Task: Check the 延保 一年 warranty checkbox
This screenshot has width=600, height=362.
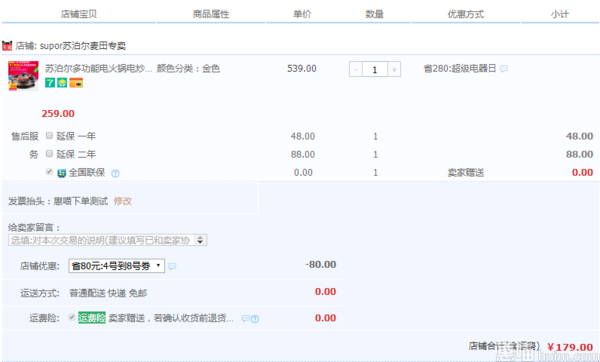Action: (49, 135)
